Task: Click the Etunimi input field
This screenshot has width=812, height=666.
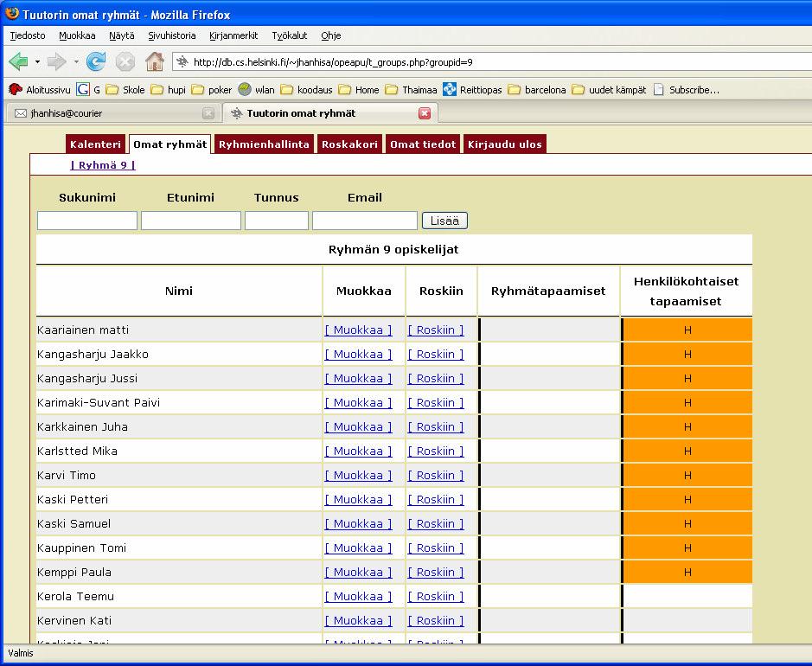Action: [190, 221]
